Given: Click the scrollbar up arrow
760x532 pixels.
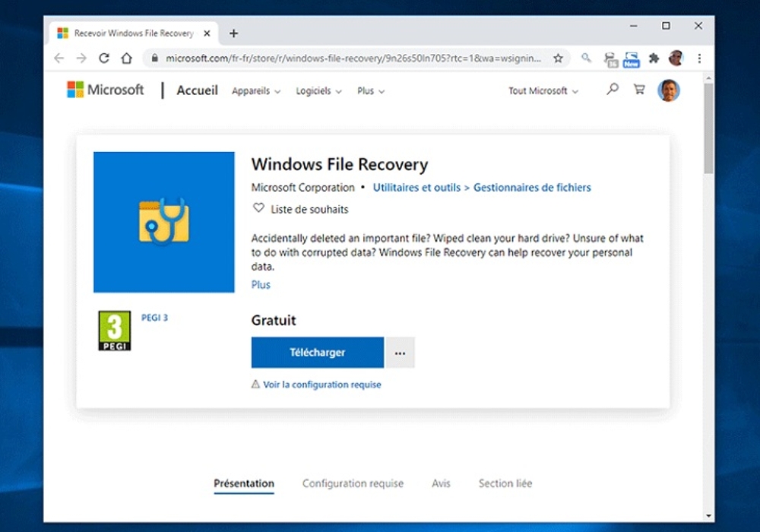Looking at the screenshot, I should (708, 78).
